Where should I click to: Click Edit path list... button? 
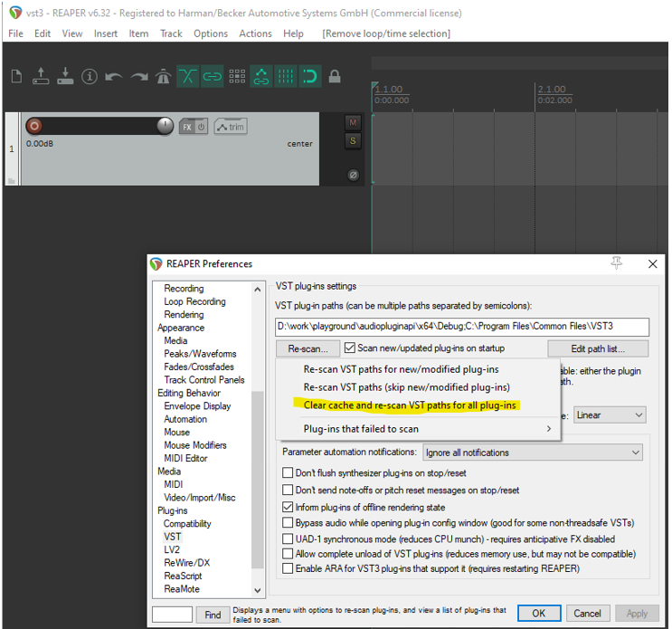598,348
